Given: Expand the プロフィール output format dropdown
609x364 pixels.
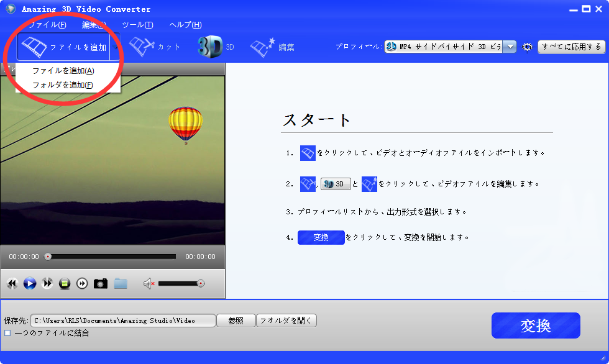Looking at the screenshot, I should click(x=510, y=47).
